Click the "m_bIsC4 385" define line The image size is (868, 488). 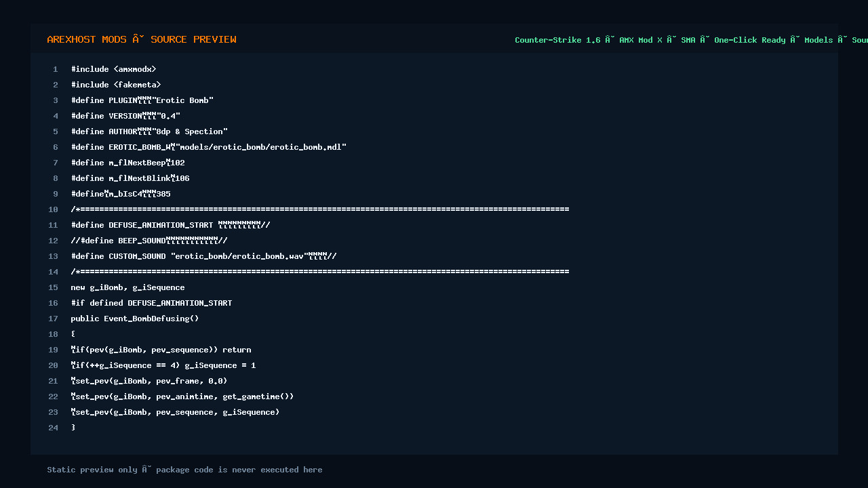tap(121, 194)
